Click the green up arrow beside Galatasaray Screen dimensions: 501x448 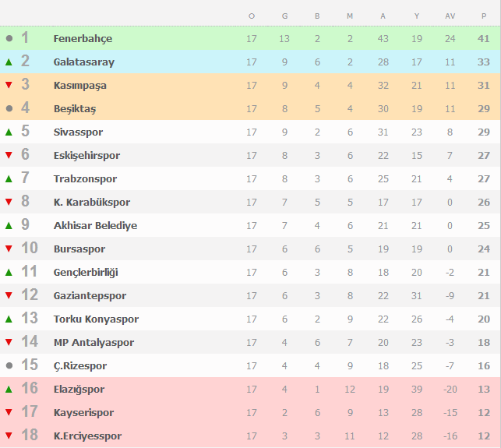(9, 62)
